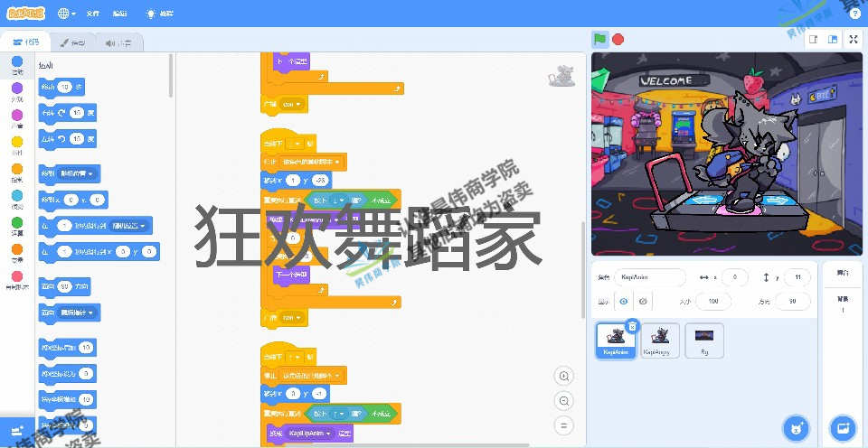Select the Bg sprite thumbnail
The width and height of the screenshot is (868, 448).
(704, 341)
